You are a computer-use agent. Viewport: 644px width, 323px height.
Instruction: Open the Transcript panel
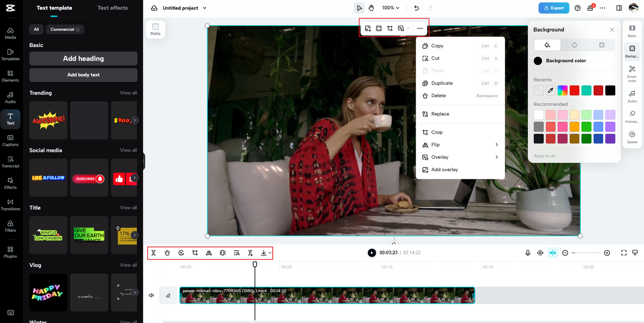click(x=10, y=162)
